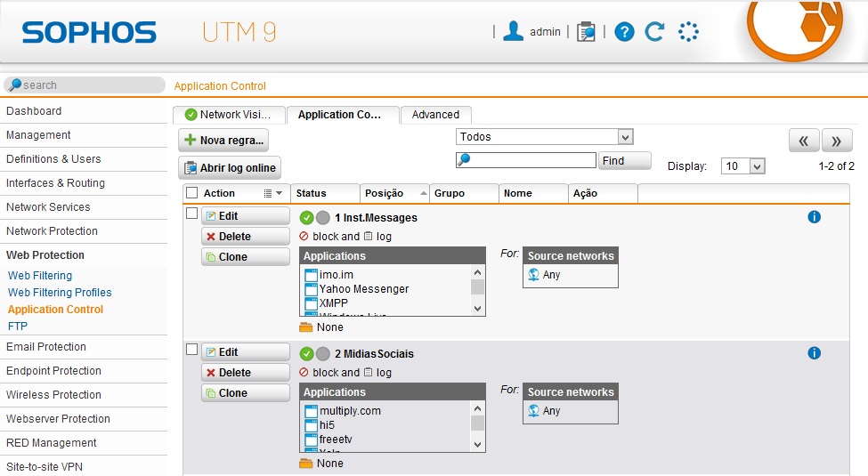
Task: Tick the select-all checkbox in Action header
Action: [192, 192]
